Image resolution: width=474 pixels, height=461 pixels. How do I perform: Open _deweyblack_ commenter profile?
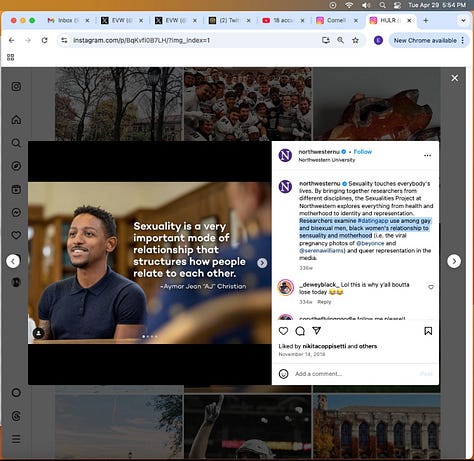click(319, 285)
